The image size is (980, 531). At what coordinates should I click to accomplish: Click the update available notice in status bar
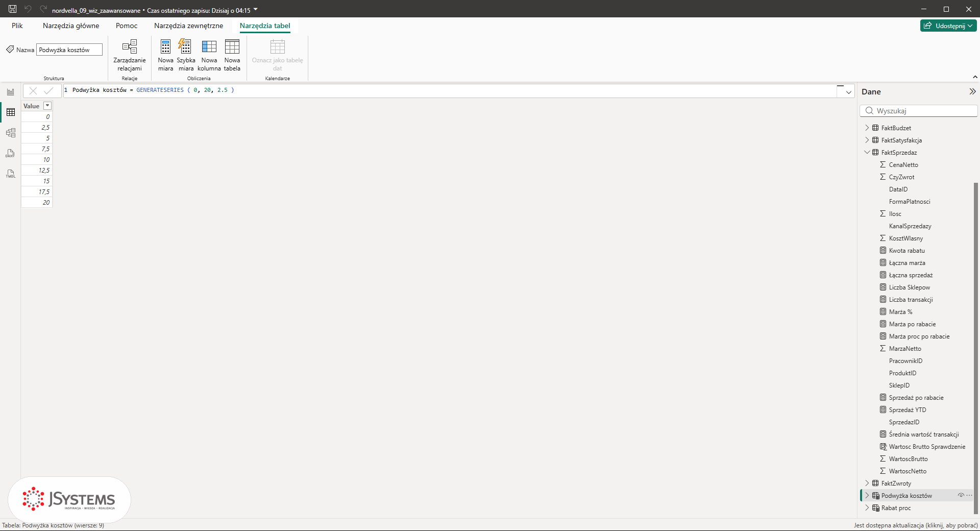tap(916, 525)
